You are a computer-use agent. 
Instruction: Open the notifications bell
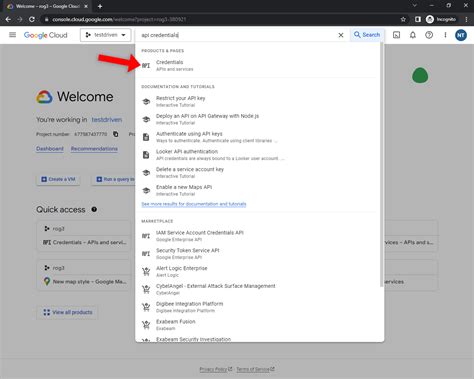point(413,35)
